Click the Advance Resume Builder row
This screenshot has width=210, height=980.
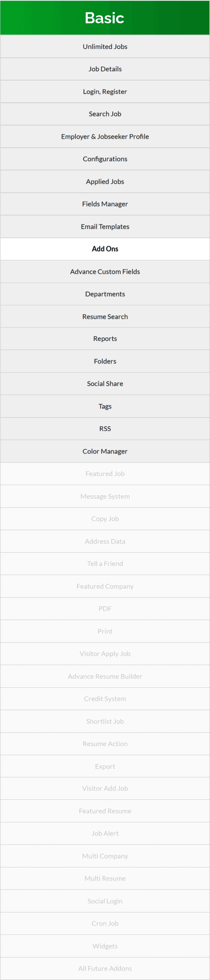105,676
